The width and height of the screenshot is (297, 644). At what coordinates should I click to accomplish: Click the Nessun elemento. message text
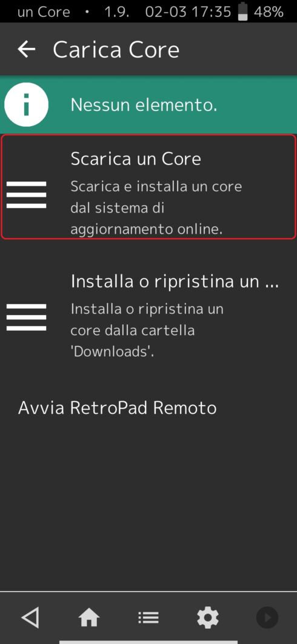pos(144,105)
